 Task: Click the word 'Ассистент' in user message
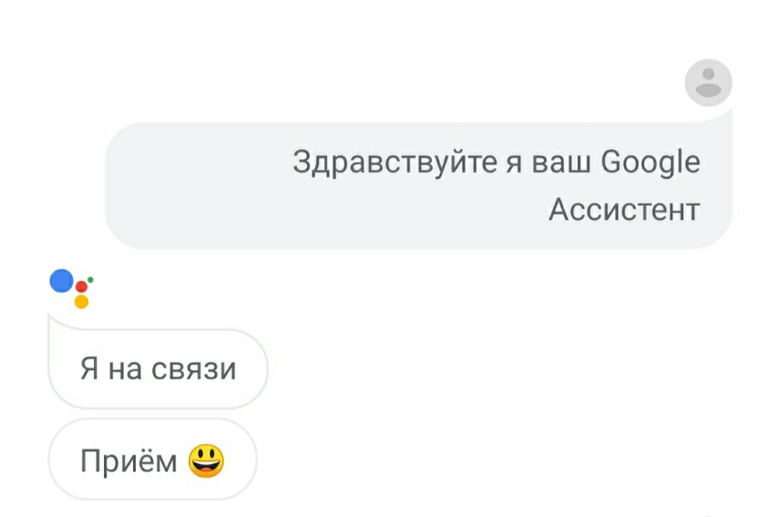624,210
